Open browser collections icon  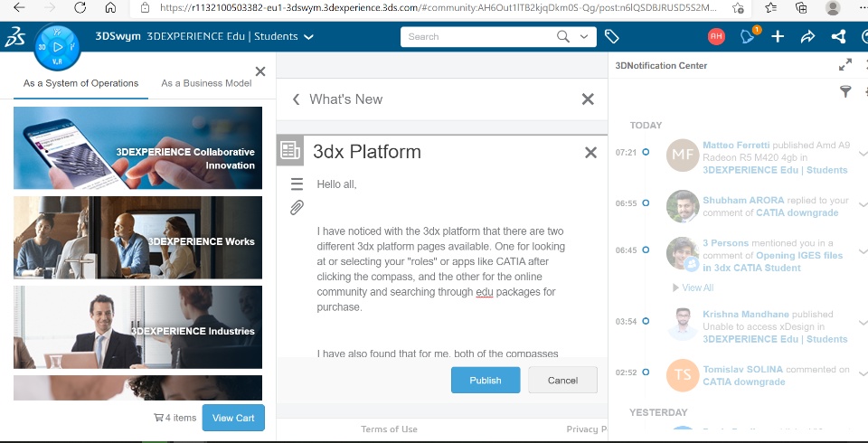point(801,7)
